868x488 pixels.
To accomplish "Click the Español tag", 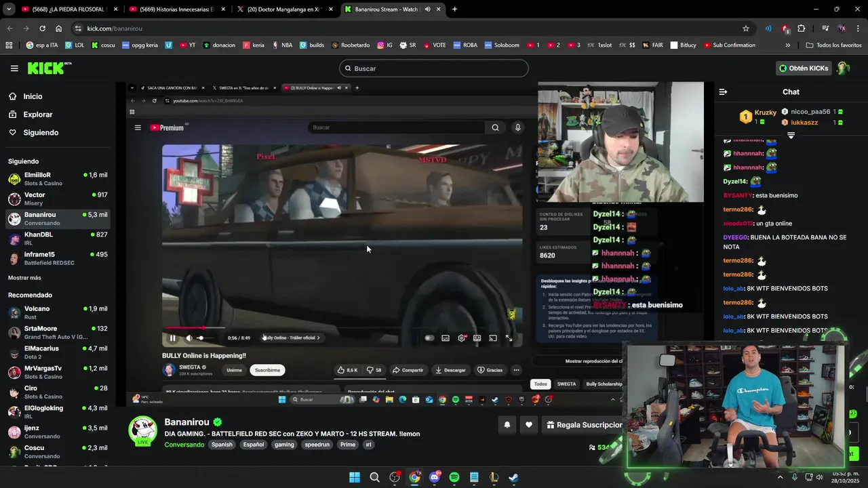I will [x=254, y=445].
